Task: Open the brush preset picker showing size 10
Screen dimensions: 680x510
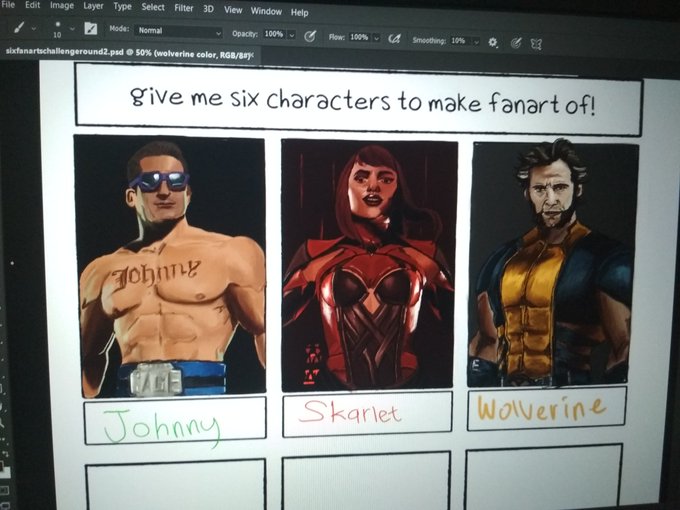Action: 57,29
